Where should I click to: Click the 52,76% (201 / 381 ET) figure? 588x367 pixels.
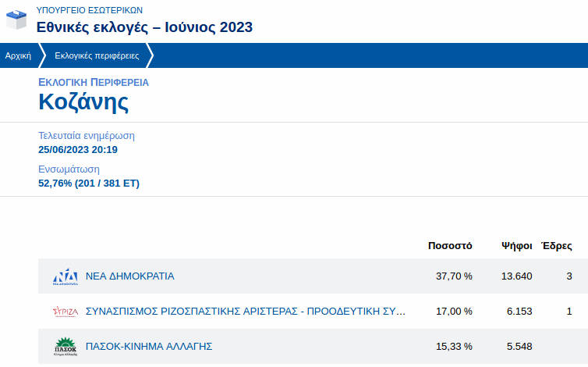point(89,183)
